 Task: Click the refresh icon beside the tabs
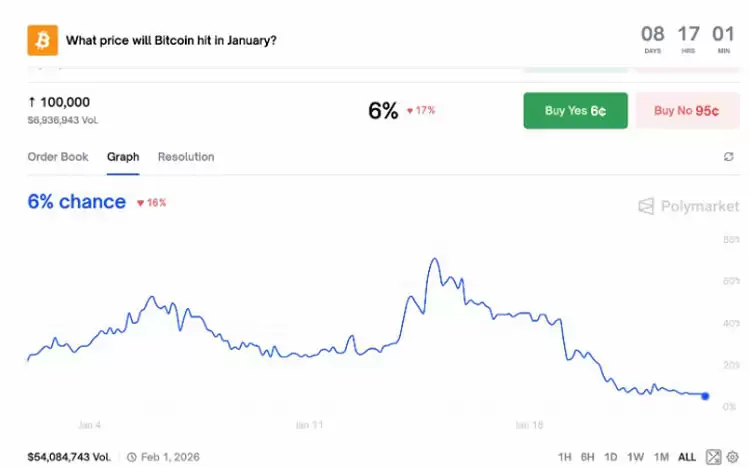point(729,157)
